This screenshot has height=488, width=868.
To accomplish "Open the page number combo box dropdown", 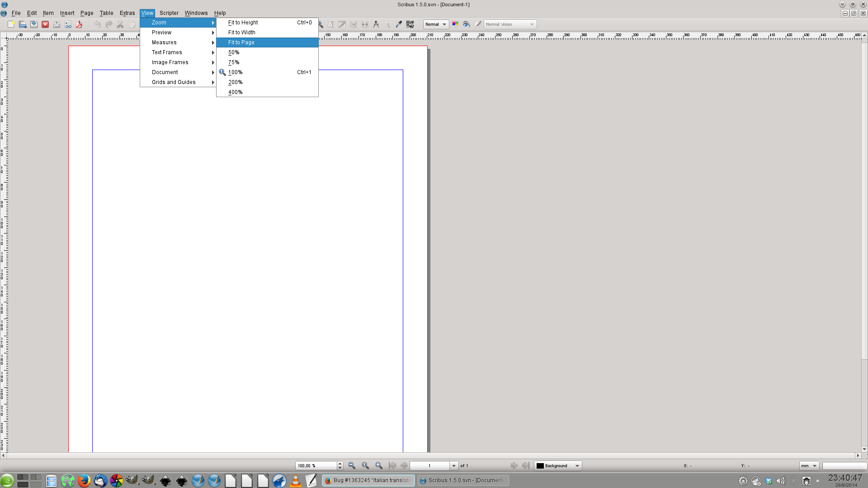I will 453,466.
